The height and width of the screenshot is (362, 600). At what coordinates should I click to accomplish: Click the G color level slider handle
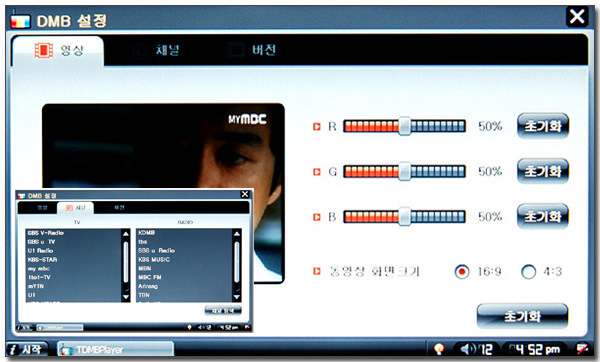click(404, 171)
